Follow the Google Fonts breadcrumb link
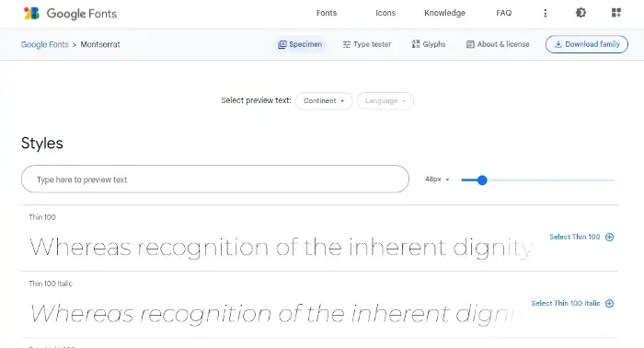Viewport: 644px width, 348px height. 45,44
